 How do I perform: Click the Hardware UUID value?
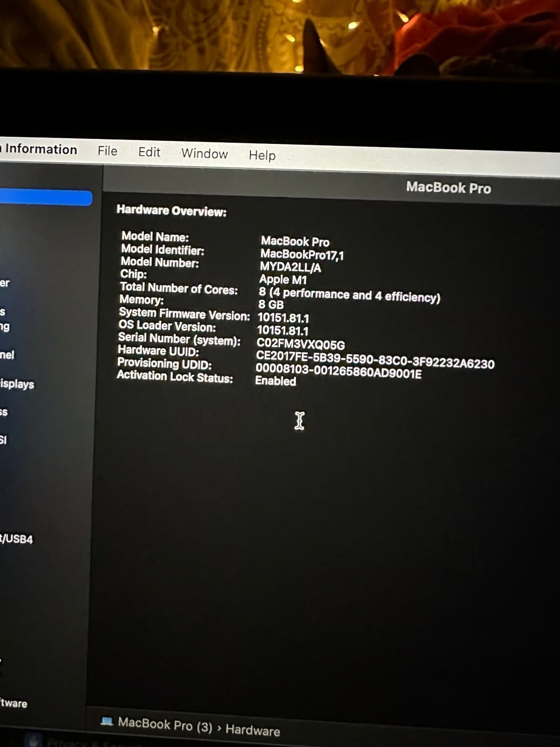click(375, 359)
